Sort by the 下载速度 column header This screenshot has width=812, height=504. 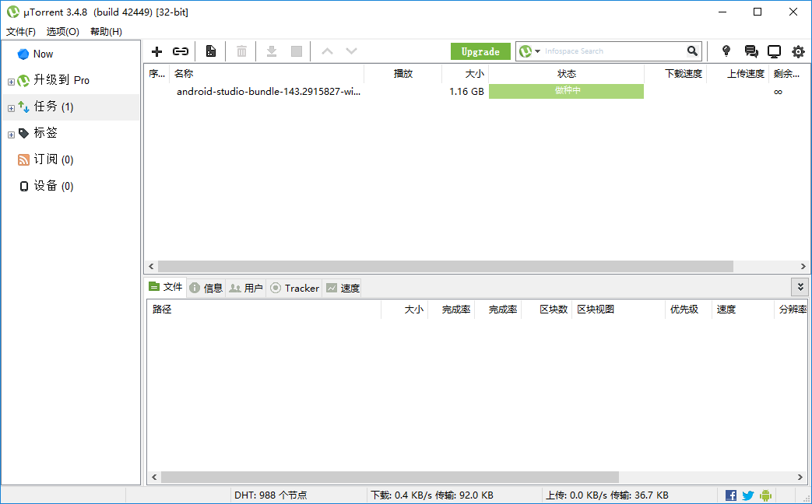pos(675,73)
